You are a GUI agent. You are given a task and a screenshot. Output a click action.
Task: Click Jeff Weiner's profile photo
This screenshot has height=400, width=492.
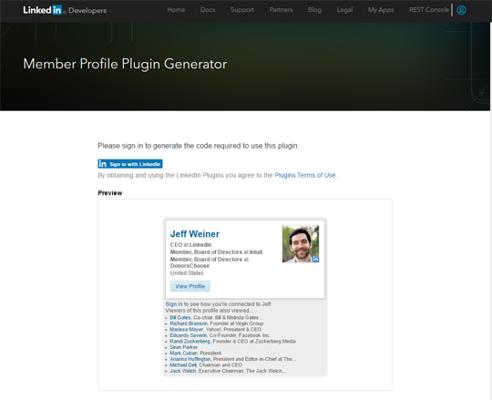click(x=300, y=244)
